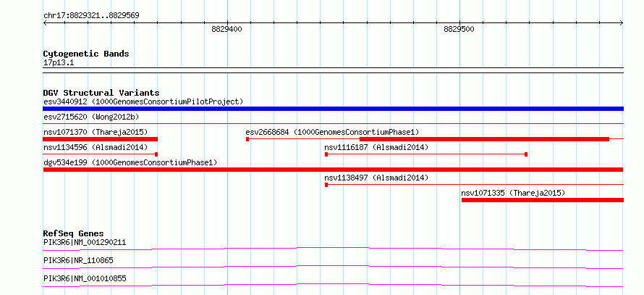The width and height of the screenshot is (644, 295).
Task: Click the red nsv1071370 variant bar
Action: [100, 139]
